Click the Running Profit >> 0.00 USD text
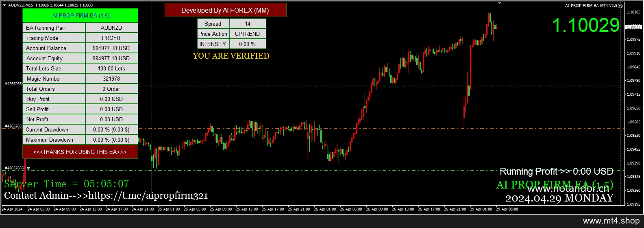Screen dimensions: 644x228 click(556, 171)
